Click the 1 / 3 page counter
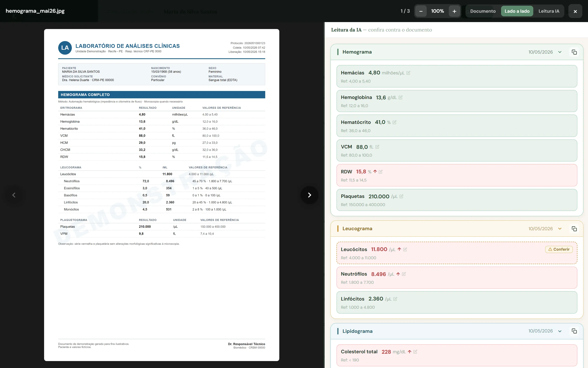 pyautogui.click(x=405, y=11)
